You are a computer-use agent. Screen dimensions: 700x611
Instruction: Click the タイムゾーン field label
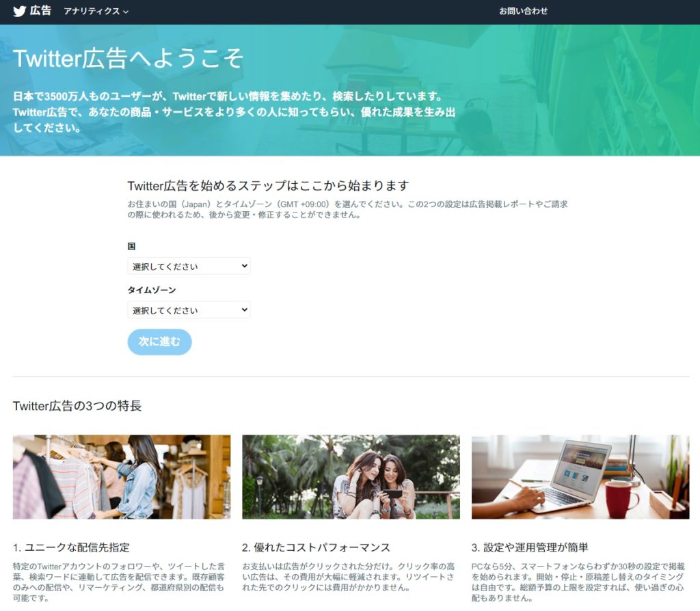[x=152, y=290]
